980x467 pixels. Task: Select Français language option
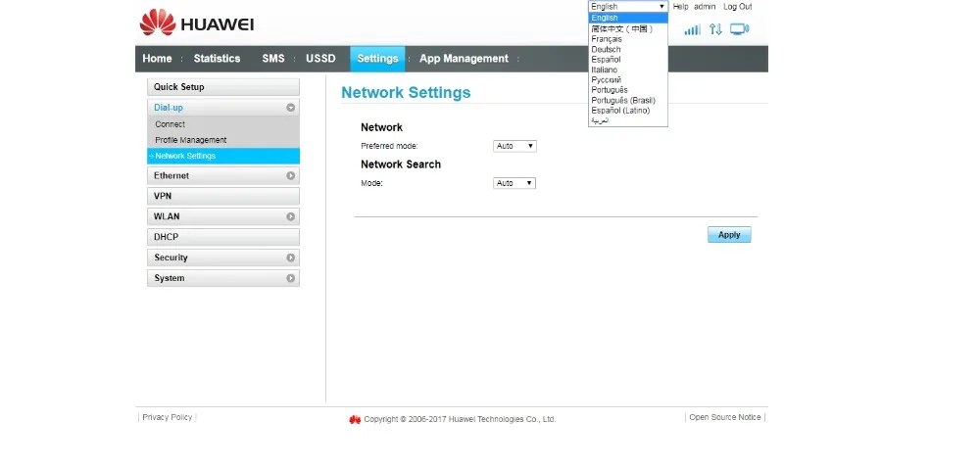(628, 39)
